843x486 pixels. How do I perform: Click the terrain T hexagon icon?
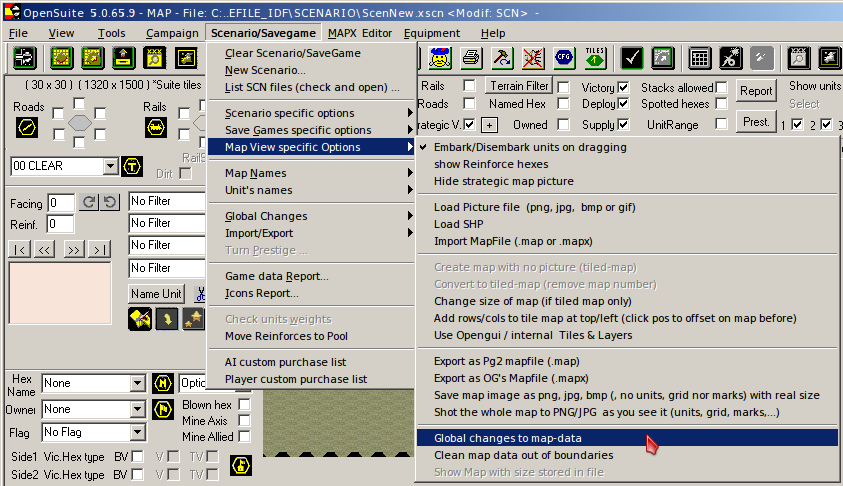pyautogui.click(x=132, y=166)
